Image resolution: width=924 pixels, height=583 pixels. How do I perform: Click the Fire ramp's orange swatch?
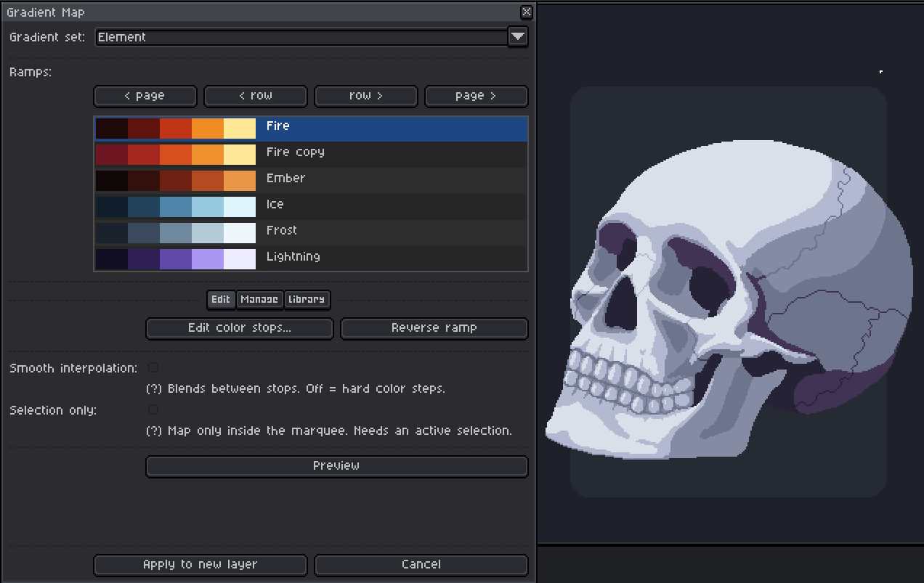click(208, 129)
